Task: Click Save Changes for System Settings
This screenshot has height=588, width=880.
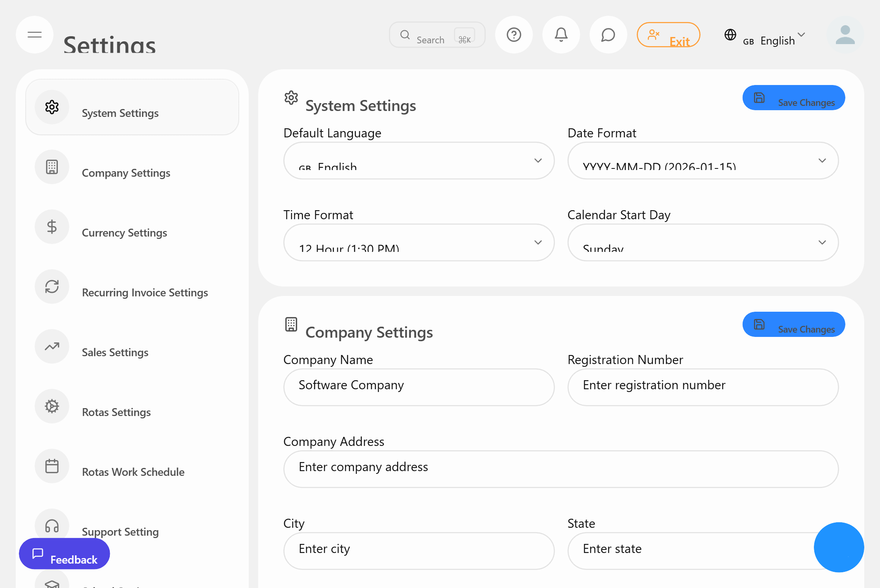Action: (793, 98)
